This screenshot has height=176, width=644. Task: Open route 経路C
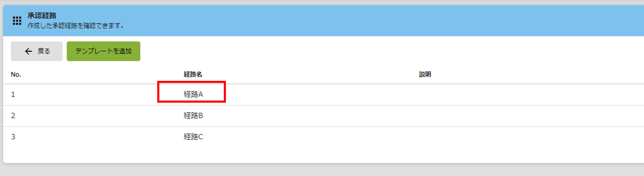tap(193, 137)
